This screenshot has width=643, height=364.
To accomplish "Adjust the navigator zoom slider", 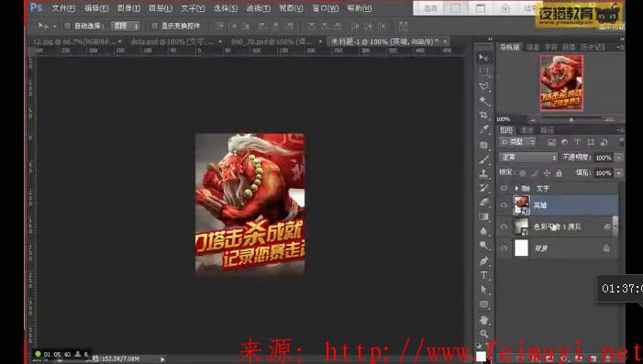I will [571, 120].
